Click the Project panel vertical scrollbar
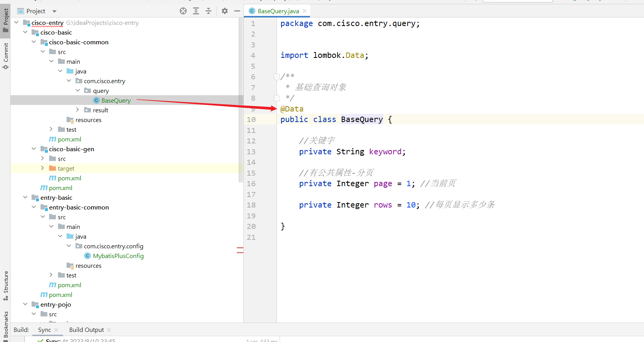The height and width of the screenshot is (342, 644). [241, 100]
